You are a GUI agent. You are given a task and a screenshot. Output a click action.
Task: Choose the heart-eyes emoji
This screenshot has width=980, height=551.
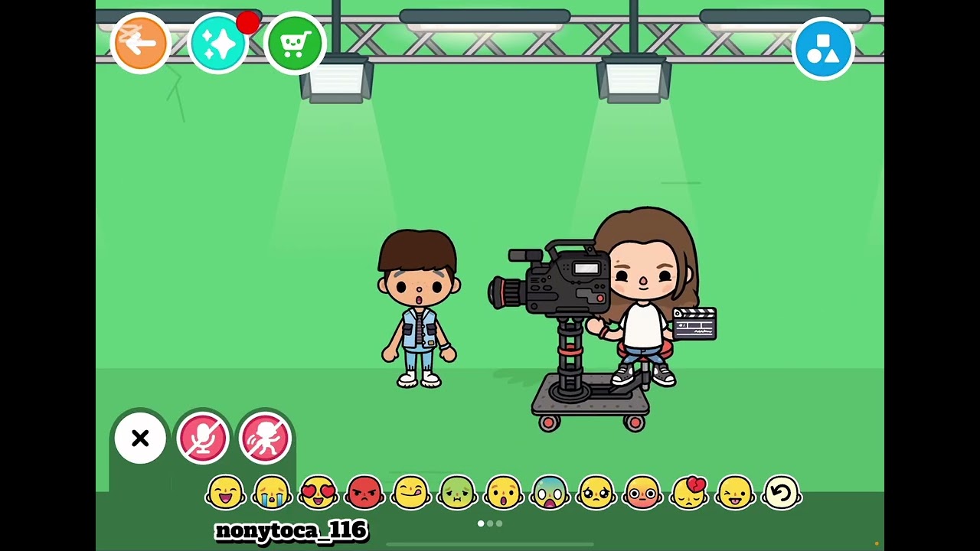coord(318,493)
